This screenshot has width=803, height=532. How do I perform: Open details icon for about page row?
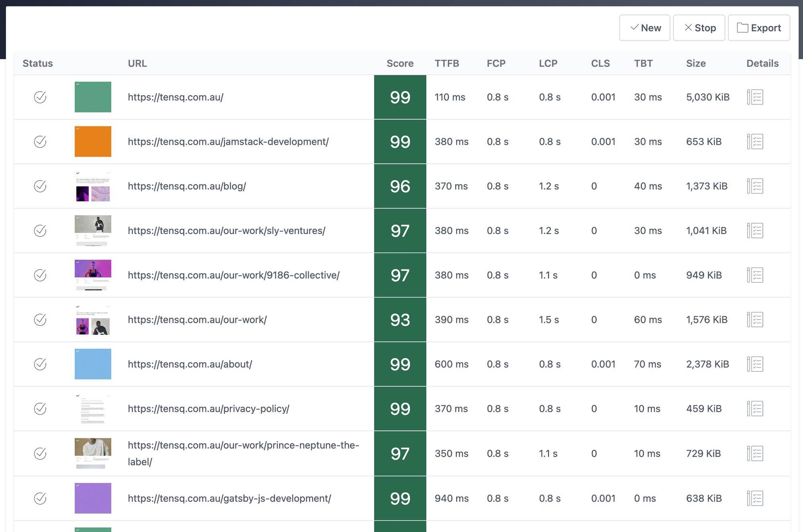tap(755, 364)
